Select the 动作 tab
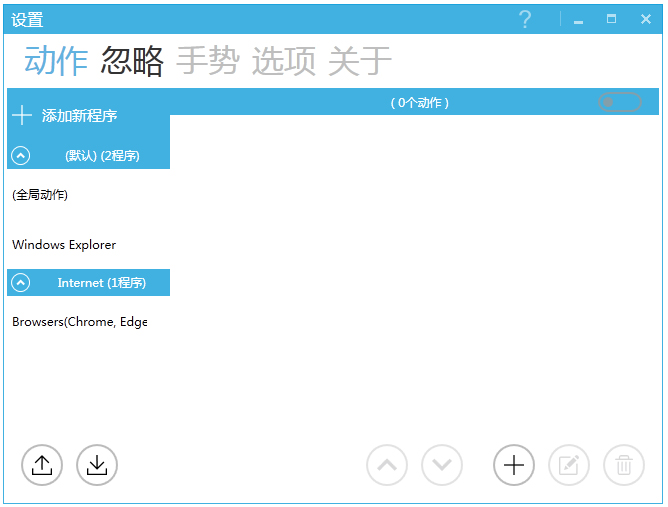The image size is (668, 507). [56, 62]
